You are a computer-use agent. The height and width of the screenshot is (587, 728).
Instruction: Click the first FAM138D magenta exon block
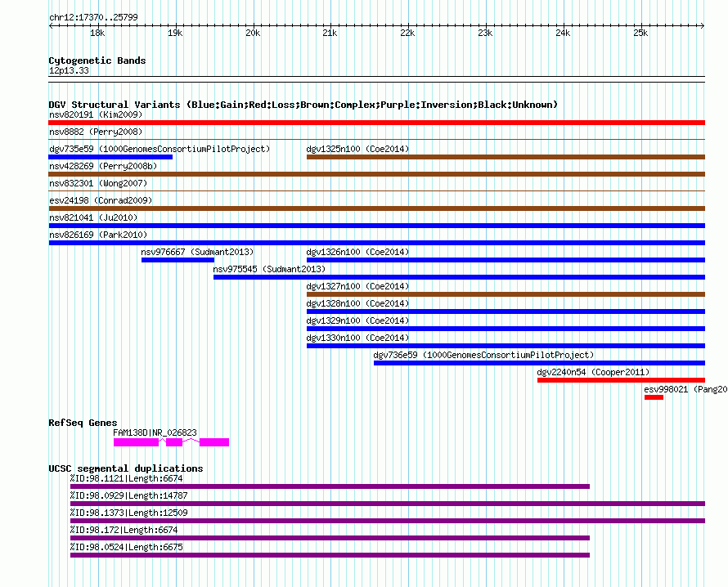tap(136, 442)
